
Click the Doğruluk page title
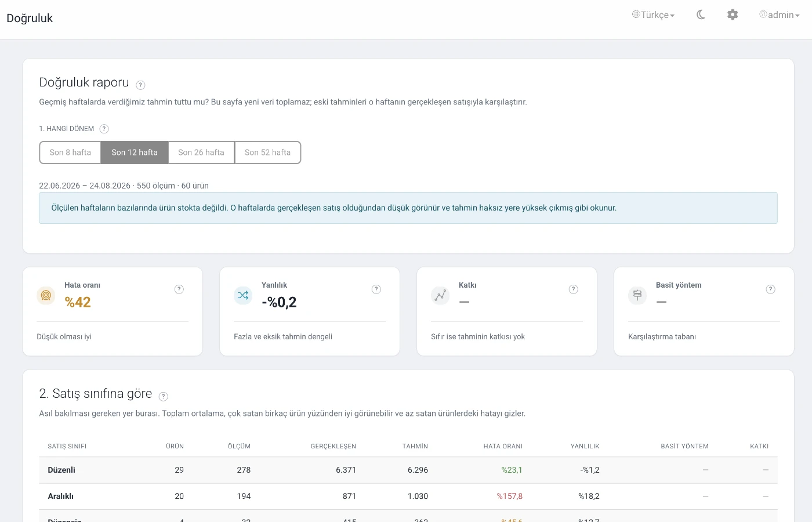click(30, 19)
